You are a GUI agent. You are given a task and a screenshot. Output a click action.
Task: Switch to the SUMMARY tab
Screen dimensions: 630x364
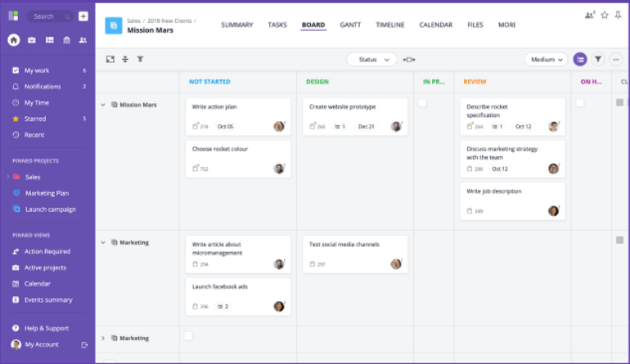[x=237, y=25]
